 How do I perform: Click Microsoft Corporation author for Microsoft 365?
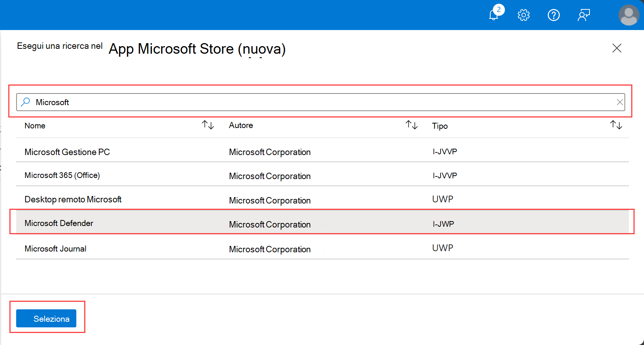[x=270, y=176]
